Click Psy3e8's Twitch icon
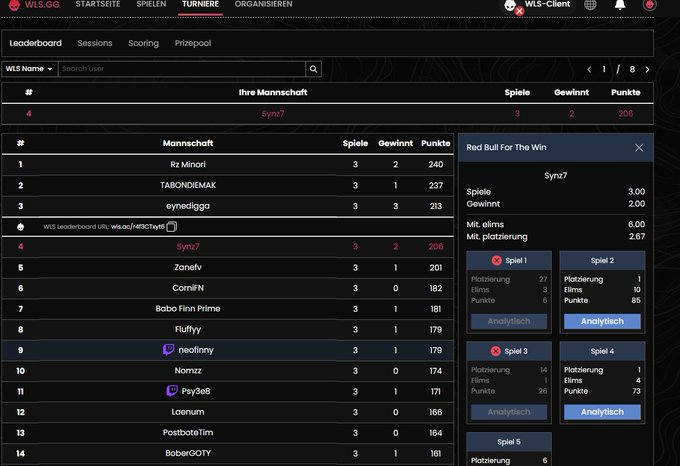This screenshot has height=466, width=680. point(172,391)
